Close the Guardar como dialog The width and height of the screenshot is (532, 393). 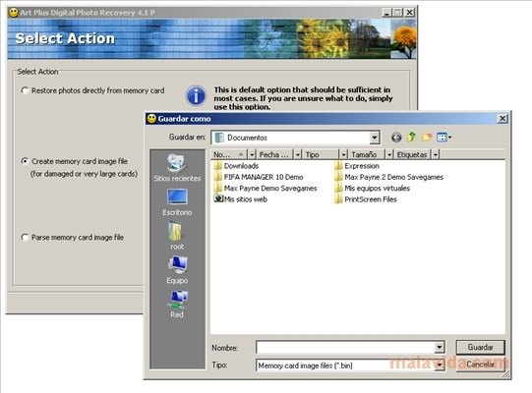coord(502,118)
